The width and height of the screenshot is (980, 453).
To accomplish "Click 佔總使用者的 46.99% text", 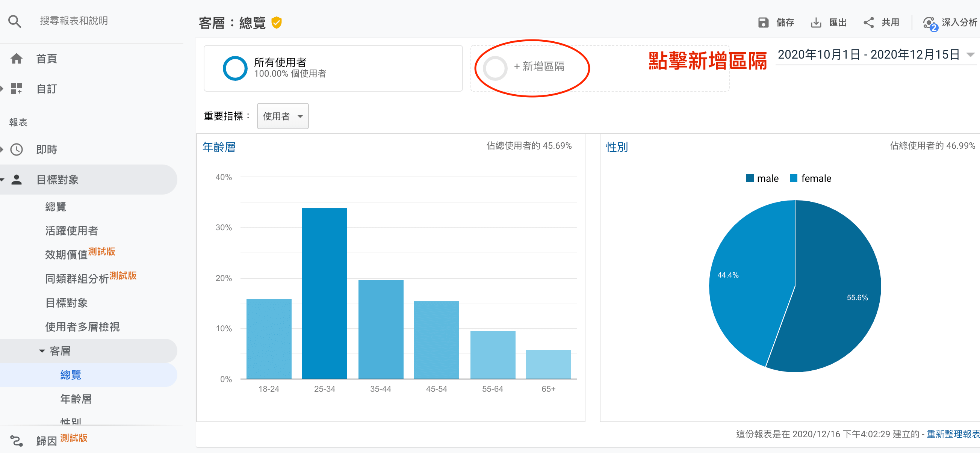I will pyautogui.click(x=932, y=146).
